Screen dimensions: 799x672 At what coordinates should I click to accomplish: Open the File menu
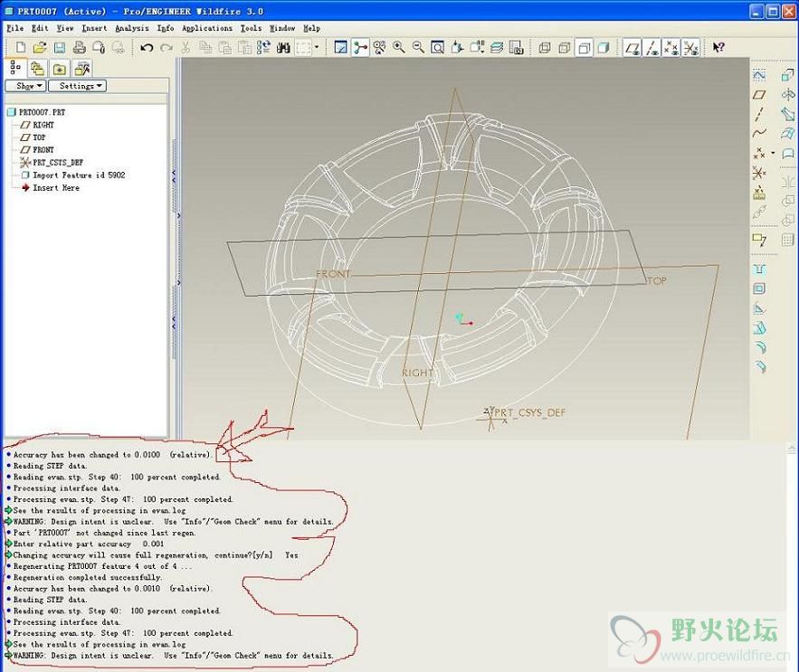pyautogui.click(x=14, y=28)
